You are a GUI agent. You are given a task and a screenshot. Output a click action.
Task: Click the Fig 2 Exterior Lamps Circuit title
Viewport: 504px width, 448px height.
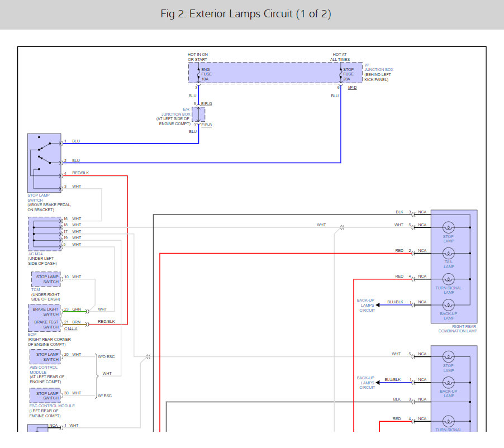[246, 14]
